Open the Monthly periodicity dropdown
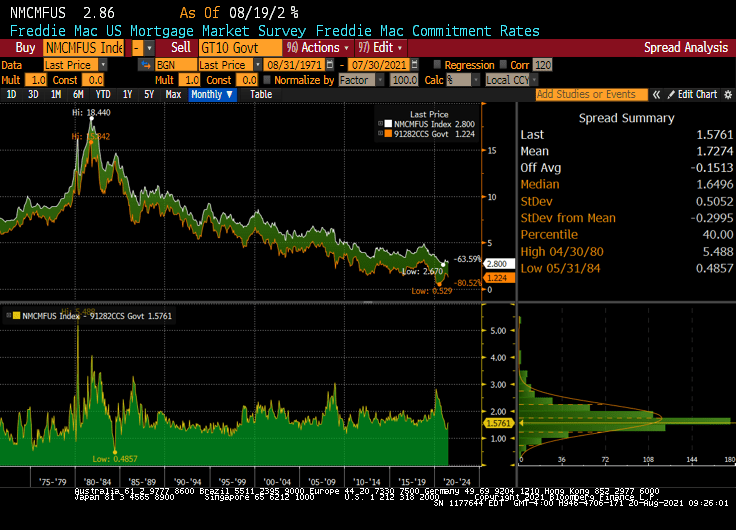The image size is (736, 530). click(x=211, y=95)
